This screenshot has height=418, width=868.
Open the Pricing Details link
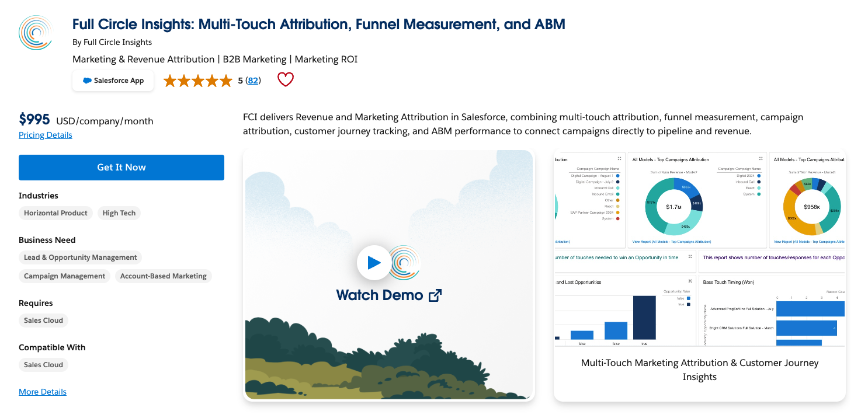click(x=46, y=135)
